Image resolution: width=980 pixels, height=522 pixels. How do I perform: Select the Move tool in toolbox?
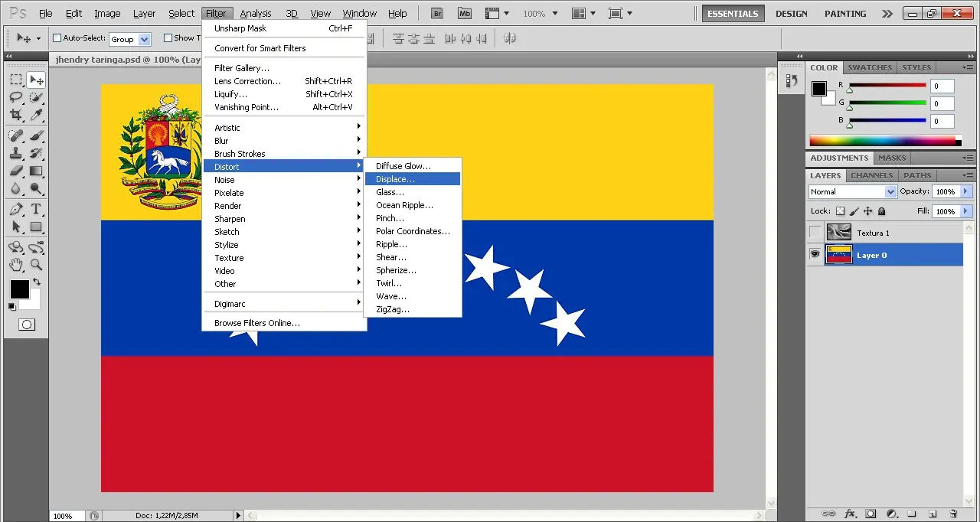pos(36,80)
